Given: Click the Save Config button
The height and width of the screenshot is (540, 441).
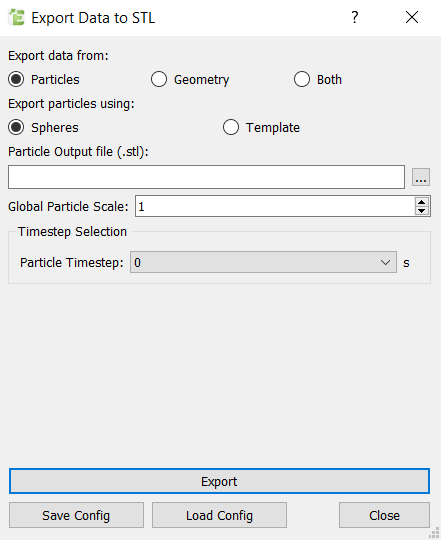Looking at the screenshot, I should click(x=76, y=515).
